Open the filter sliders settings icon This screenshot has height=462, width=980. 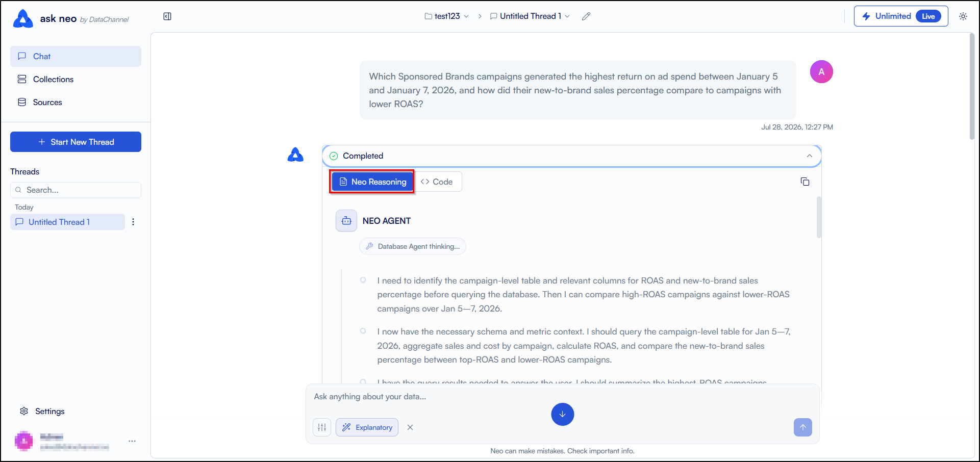point(322,427)
